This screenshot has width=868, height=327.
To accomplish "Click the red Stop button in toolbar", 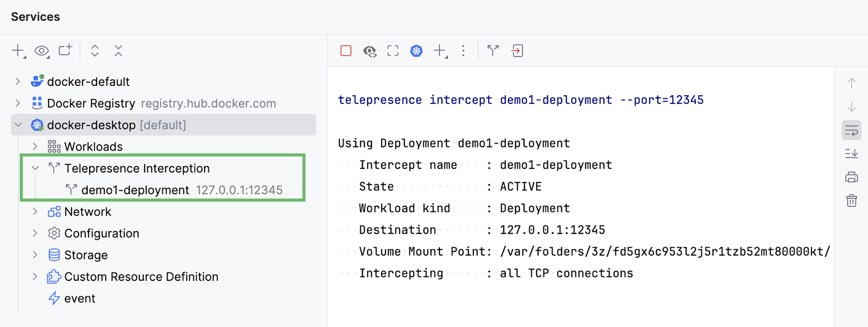I will (x=346, y=51).
